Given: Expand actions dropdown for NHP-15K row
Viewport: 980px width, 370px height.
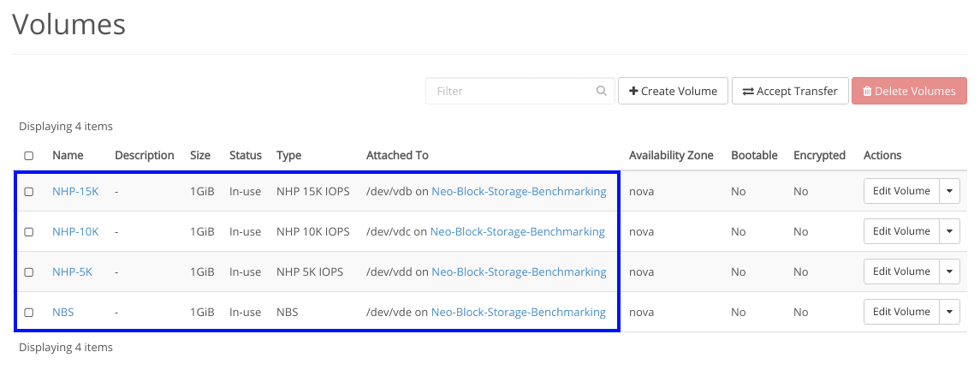Looking at the screenshot, I should (950, 191).
